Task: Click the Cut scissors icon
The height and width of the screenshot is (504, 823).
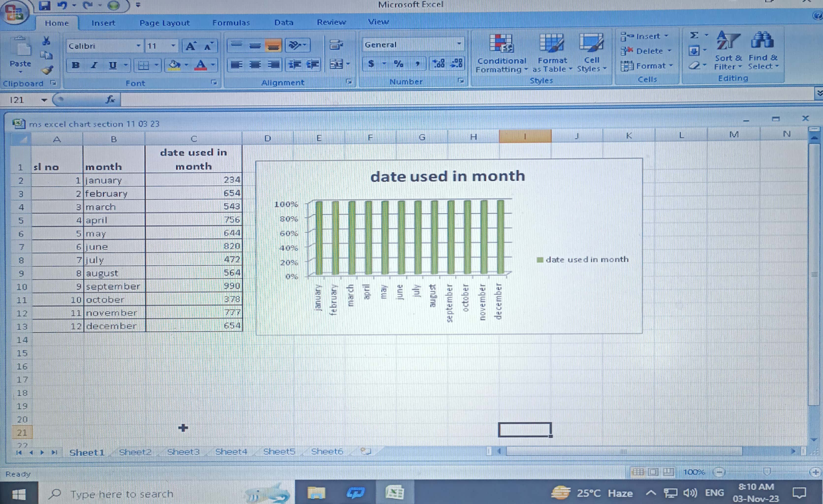Action: tap(46, 41)
